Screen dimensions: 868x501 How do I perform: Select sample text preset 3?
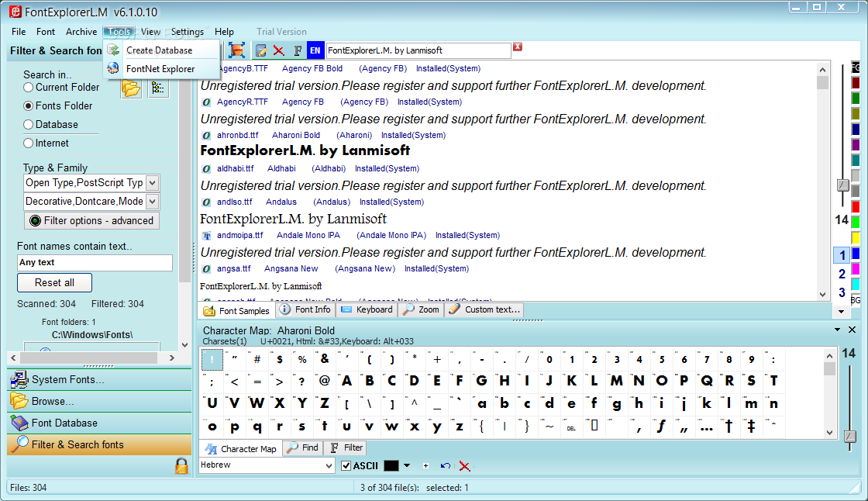(842, 292)
